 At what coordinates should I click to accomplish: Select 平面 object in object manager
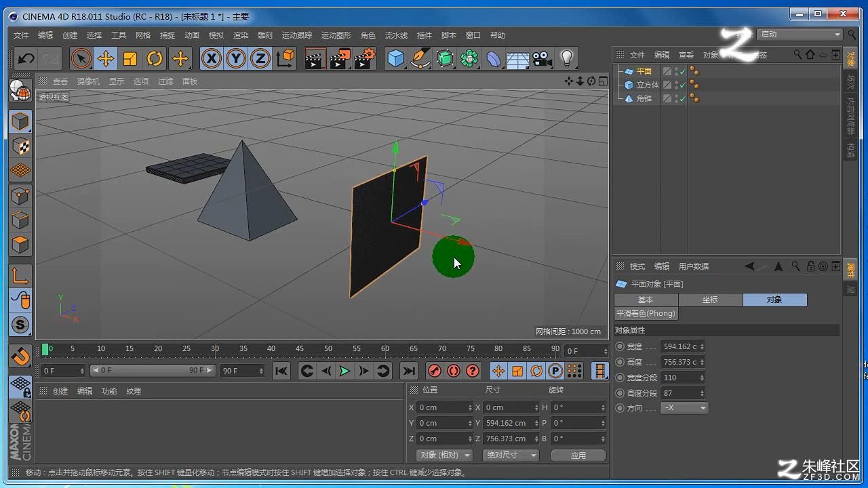click(x=644, y=71)
